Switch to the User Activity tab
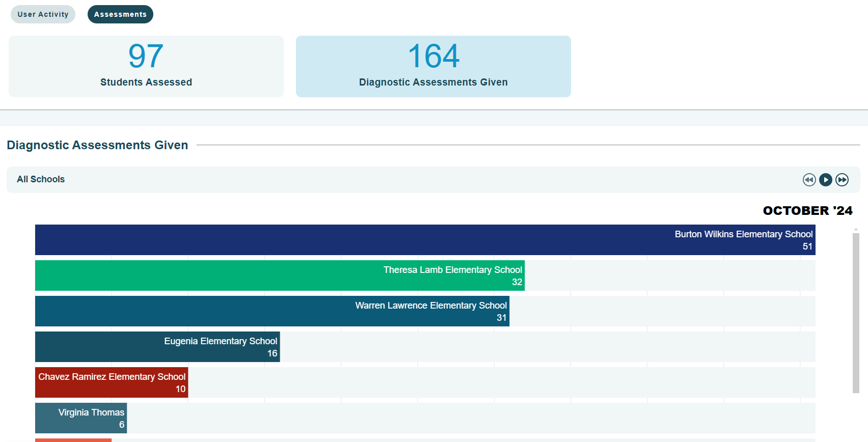The image size is (868, 442). point(43,14)
